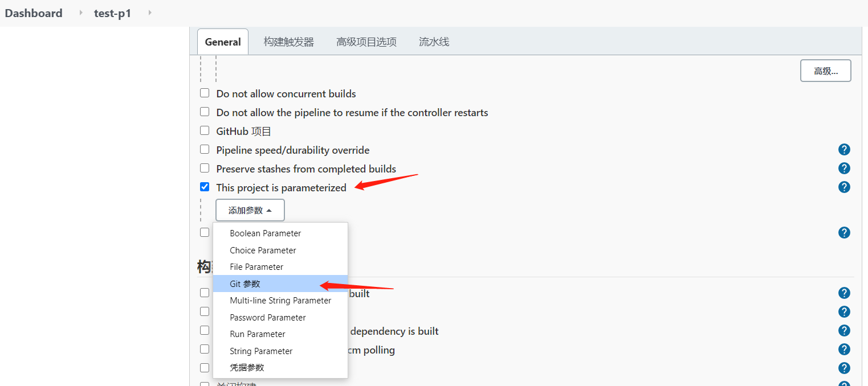
Task: Click breadcrumb arrow after Dashboard
Action: coord(81,13)
